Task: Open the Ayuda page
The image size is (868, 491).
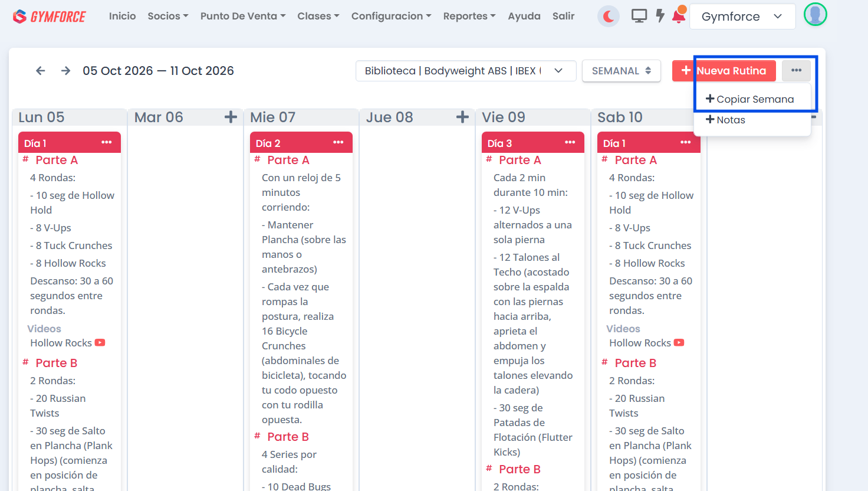Action: point(524,16)
